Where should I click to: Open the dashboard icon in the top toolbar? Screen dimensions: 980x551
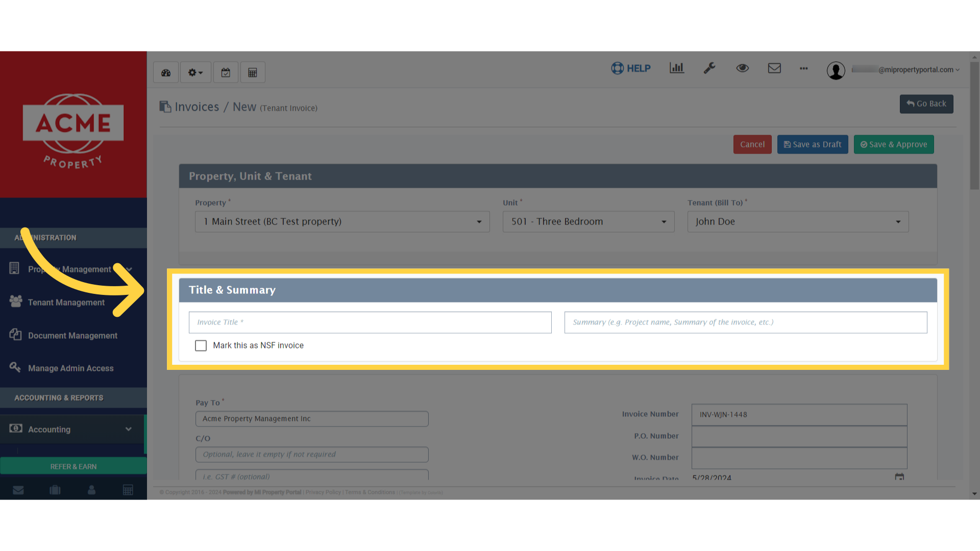tap(165, 72)
